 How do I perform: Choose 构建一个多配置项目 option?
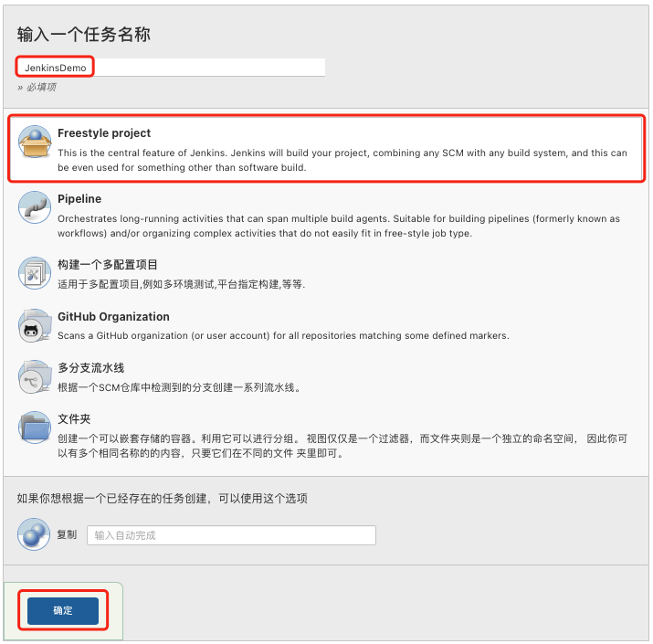108,265
